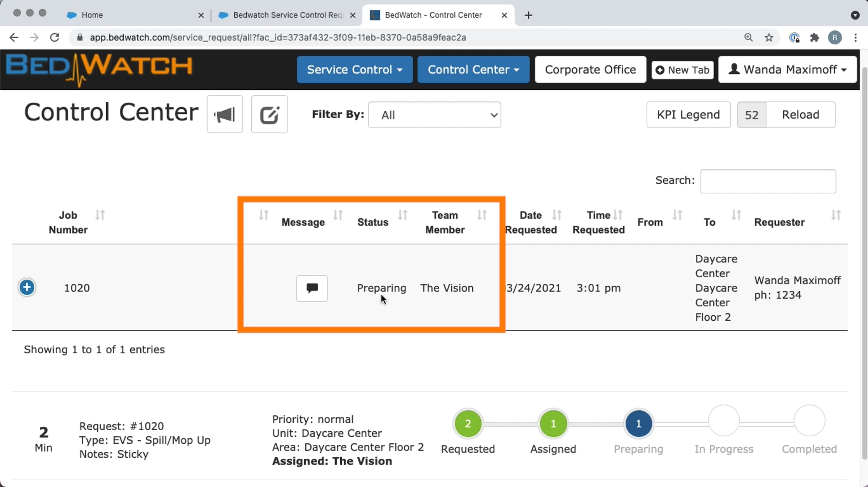The height and width of the screenshot is (487, 868).
Task: Click the New Tab button
Action: (682, 70)
